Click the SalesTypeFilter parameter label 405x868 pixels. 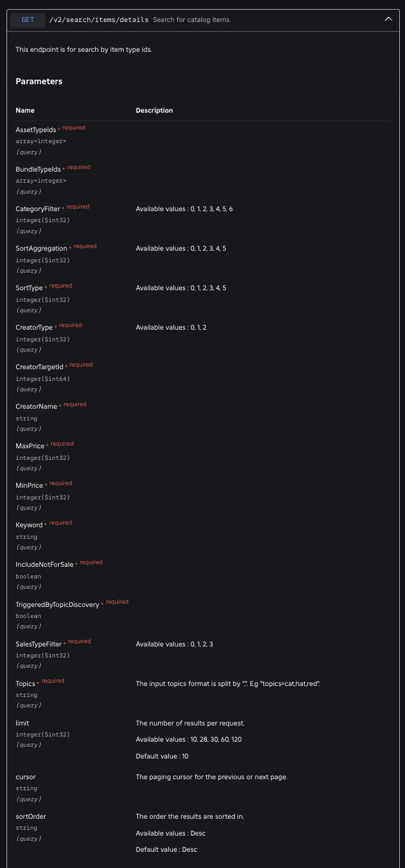(x=39, y=643)
